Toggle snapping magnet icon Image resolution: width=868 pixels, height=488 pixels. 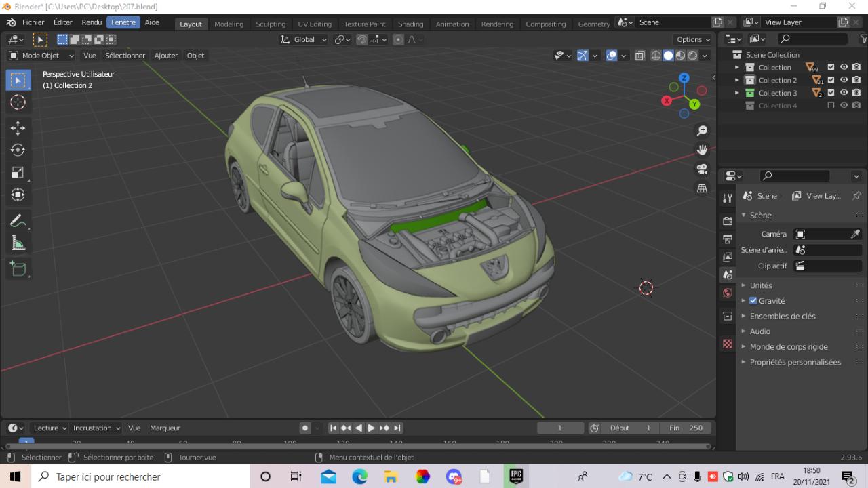(x=362, y=39)
